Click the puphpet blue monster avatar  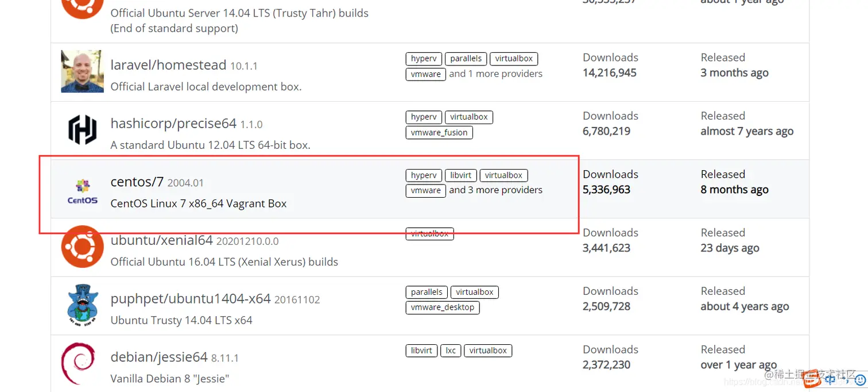(82, 305)
